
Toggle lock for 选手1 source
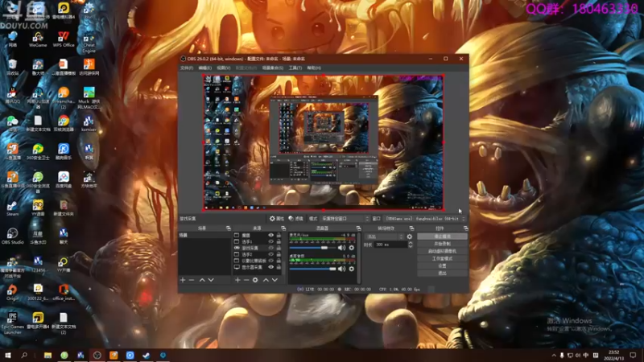279,242
